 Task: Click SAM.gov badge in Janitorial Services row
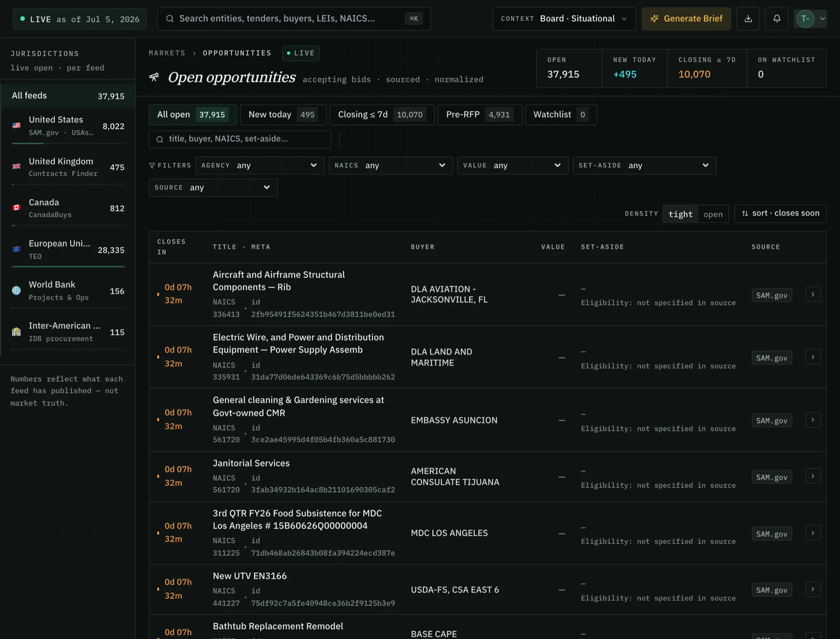pos(772,477)
